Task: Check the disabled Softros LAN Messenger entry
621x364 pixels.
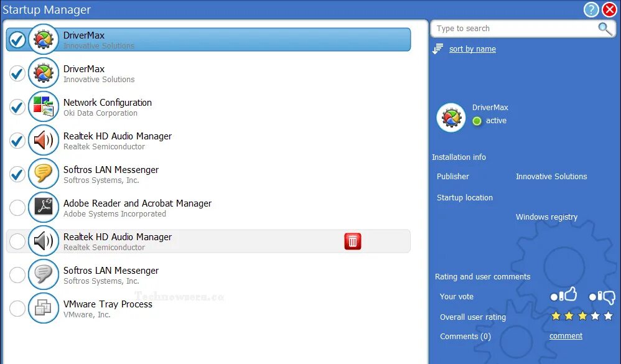Action: click(17, 275)
